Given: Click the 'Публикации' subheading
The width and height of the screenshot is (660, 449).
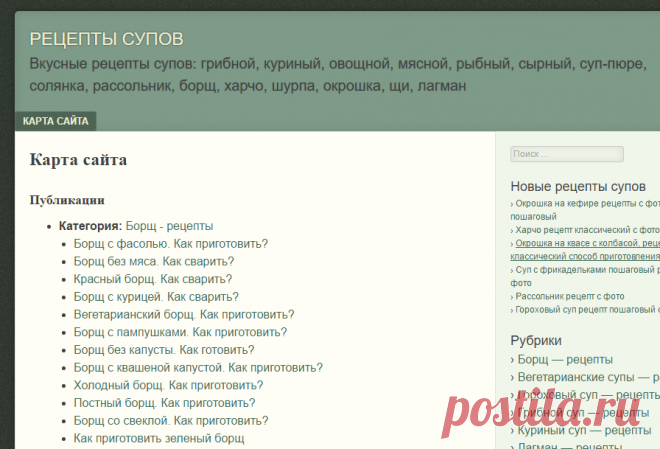Looking at the screenshot, I should pyautogui.click(x=67, y=200).
